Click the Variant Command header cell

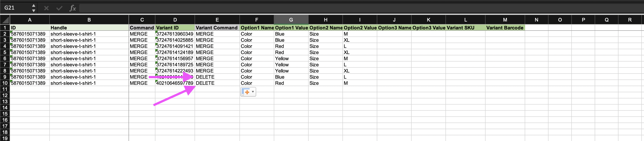pyautogui.click(x=217, y=28)
